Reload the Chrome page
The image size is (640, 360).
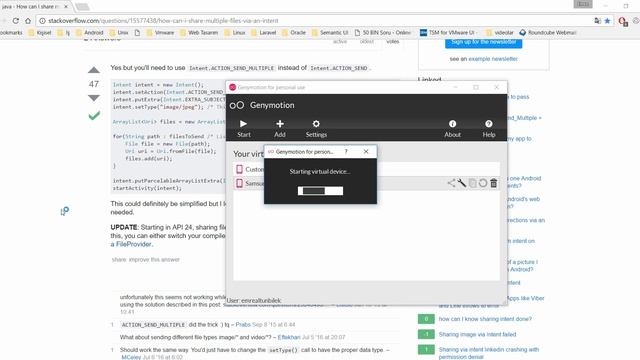tap(16, 20)
